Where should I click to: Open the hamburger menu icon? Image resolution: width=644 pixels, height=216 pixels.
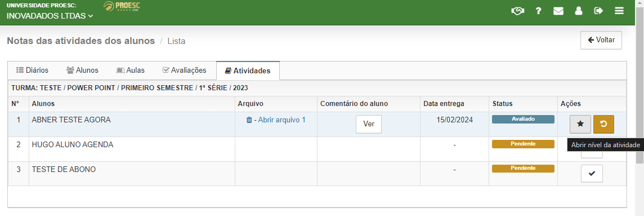[x=619, y=11]
